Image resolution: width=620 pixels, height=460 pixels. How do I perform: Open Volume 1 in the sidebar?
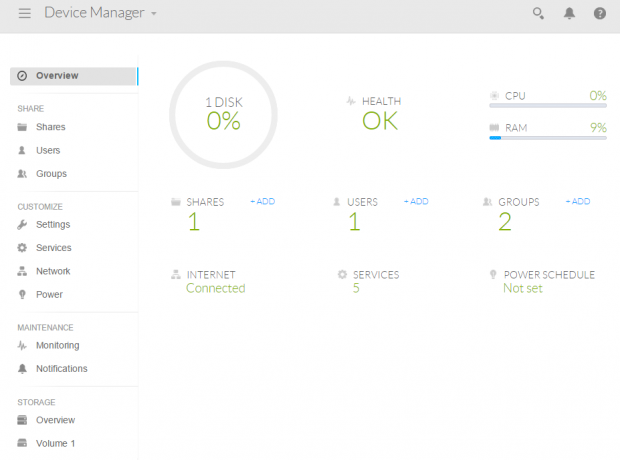click(55, 443)
